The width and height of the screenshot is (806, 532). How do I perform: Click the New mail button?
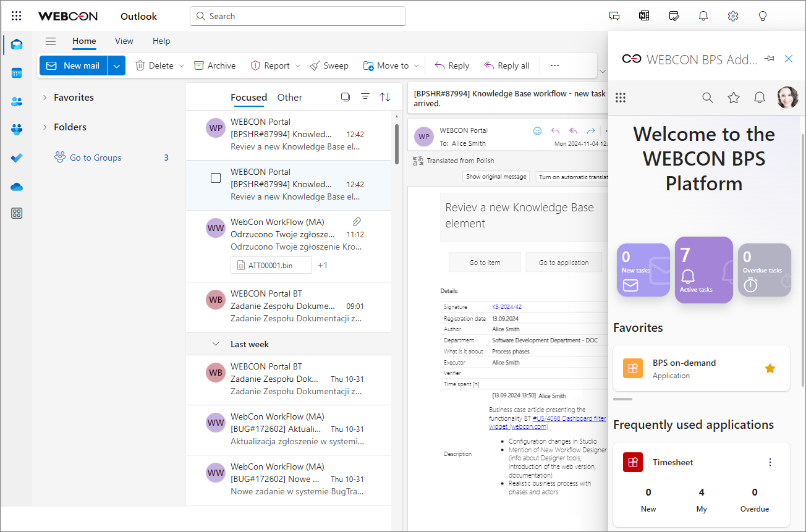(x=74, y=65)
